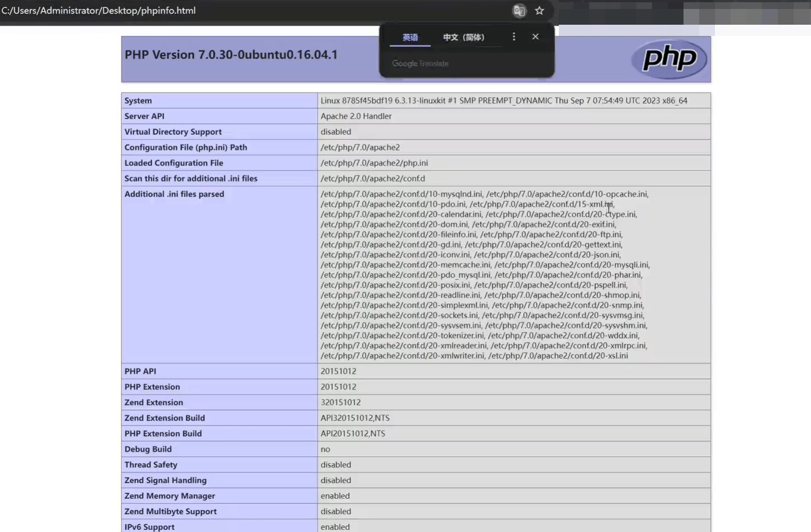This screenshot has width=811, height=532.
Task: Click the Zend Multibyte Support label
Action: coord(171,512)
